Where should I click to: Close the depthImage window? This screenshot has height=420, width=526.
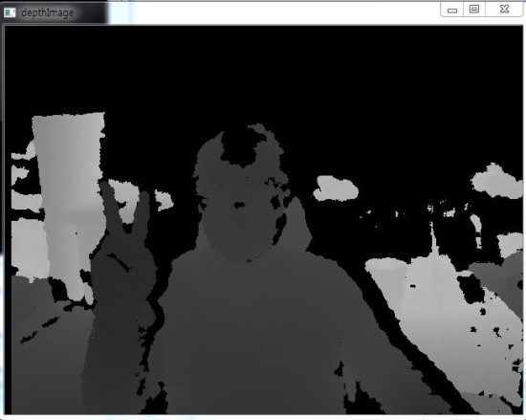click(x=504, y=9)
